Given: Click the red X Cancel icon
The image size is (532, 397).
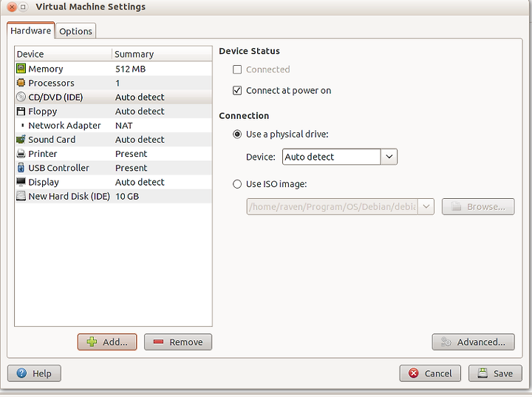Looking at the screenshot, I should pos(414,373).
